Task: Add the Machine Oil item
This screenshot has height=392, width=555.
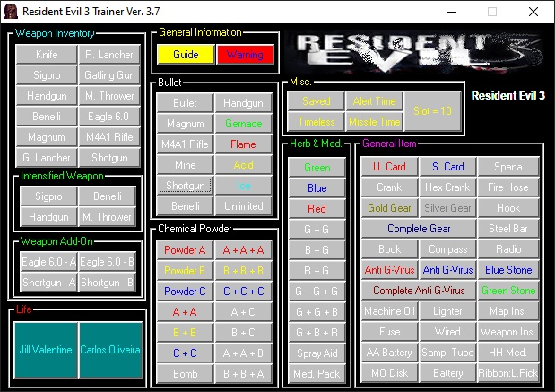Action: coord(389,311)
